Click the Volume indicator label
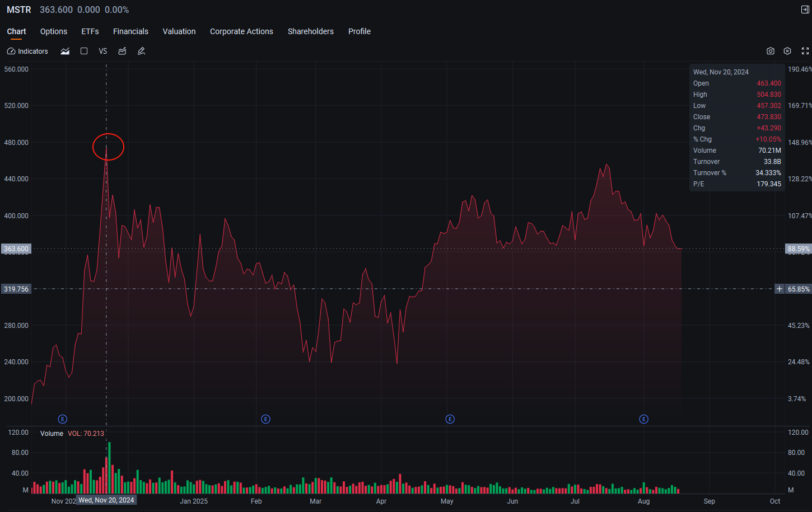The height and width of the screenshot is (512, 812). point(52,434)
